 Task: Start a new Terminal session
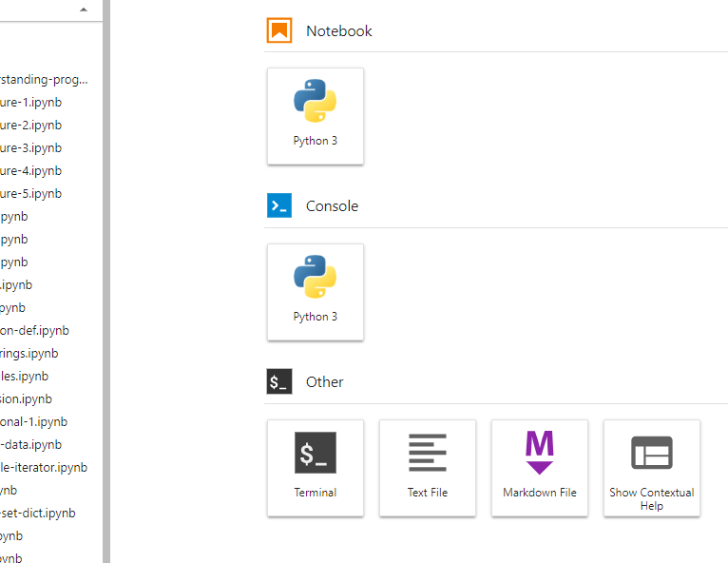pyautogui.click(x=316, y=468)
